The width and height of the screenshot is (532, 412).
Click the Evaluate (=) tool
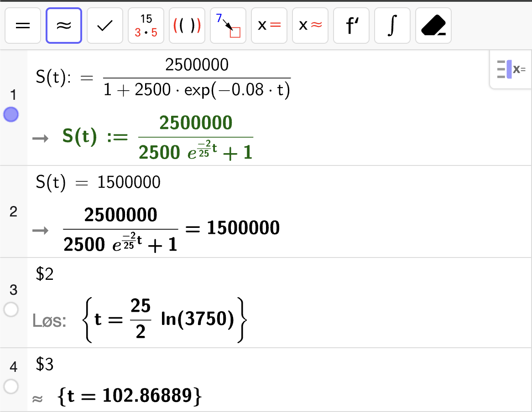click(23, 26)
